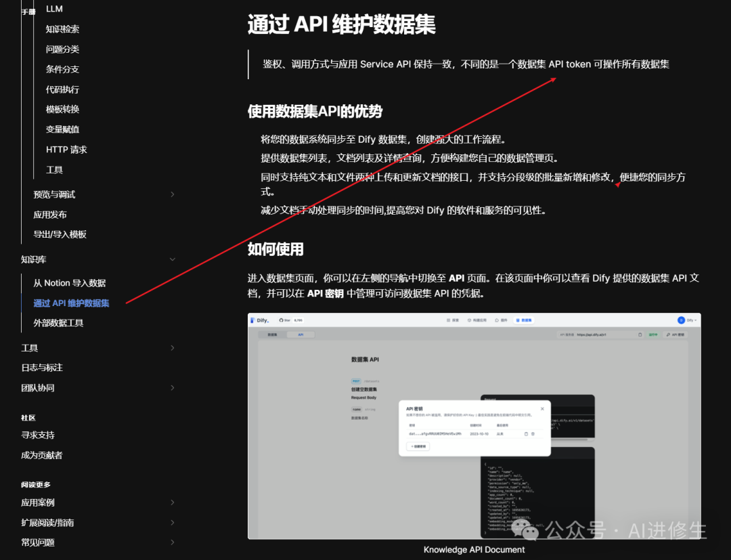Open the 代码执行 sidebar entry
The width and height of the screenshot is (731, 560).
(62, 89)
